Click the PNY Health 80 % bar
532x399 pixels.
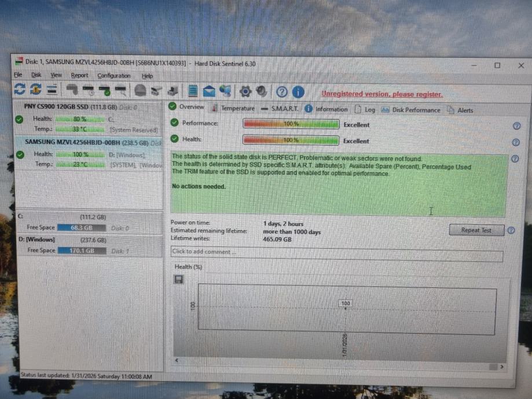(80, 119)
